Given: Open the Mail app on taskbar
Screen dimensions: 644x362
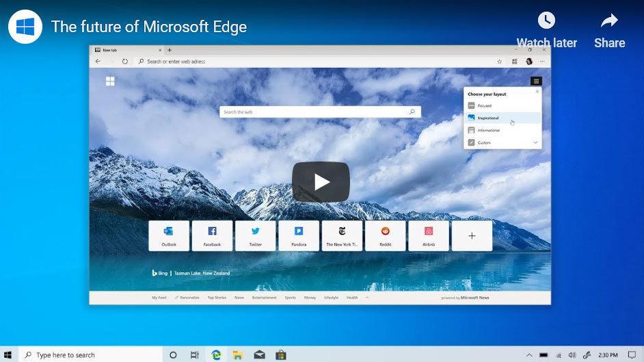Looking at the screenshot, I should [260, 355].
